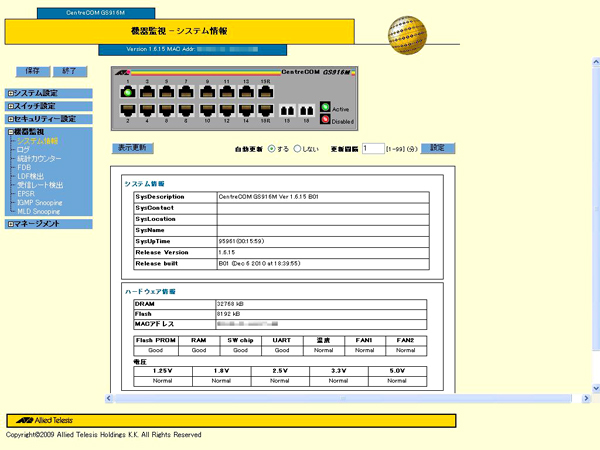Select port 9 on the switch panel
This screenshot has height=450, width=600.
[x=207, y=92]
